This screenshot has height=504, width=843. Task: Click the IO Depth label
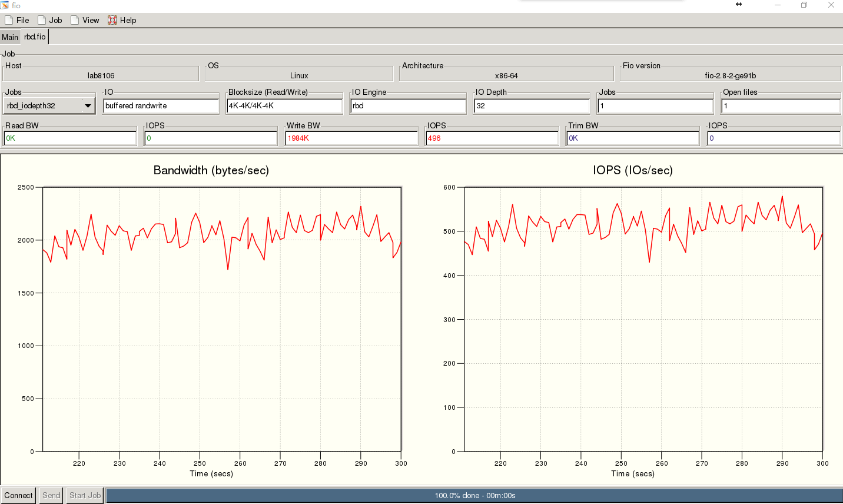(491, 92)
